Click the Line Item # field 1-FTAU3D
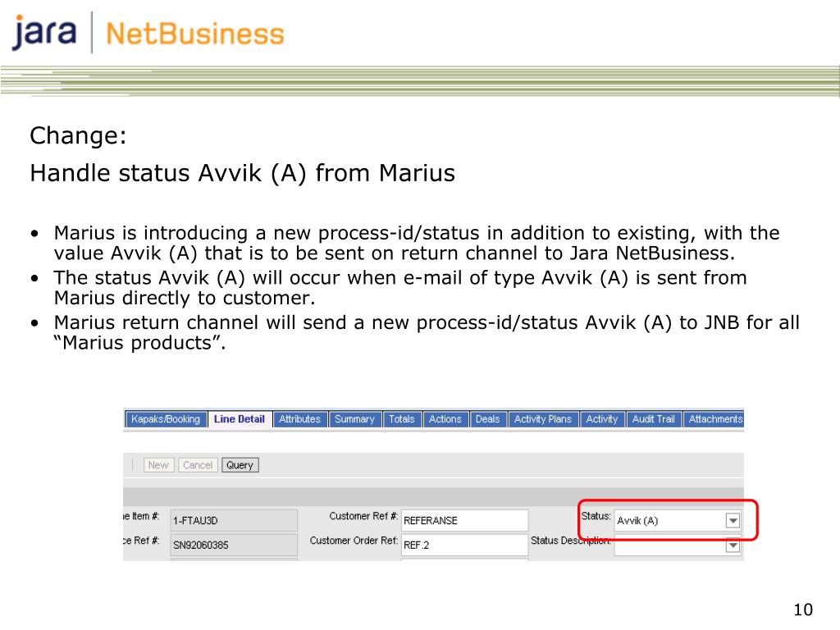 (x=234, y=520)
